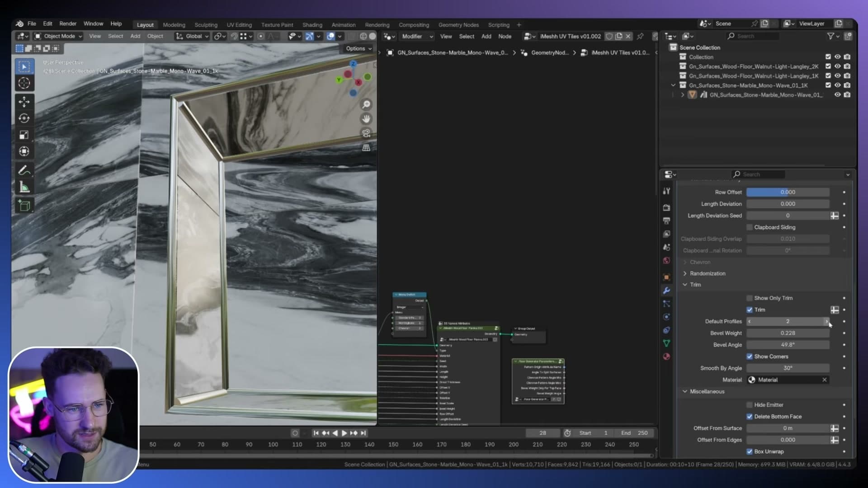Click the Offset From Edges value field
Image resolution: width=868 pixels, height=488 pixels.
coord(788,440)
